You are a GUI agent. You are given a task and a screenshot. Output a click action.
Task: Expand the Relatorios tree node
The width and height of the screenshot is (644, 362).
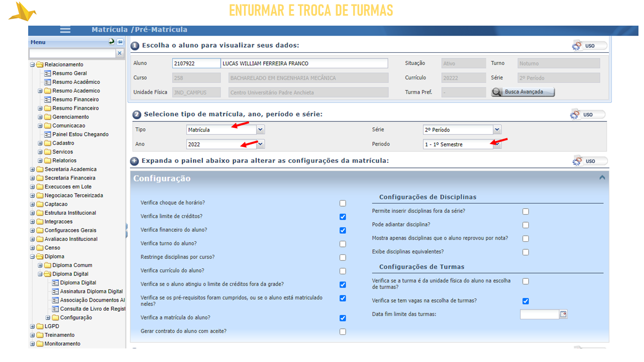[40, 160]
